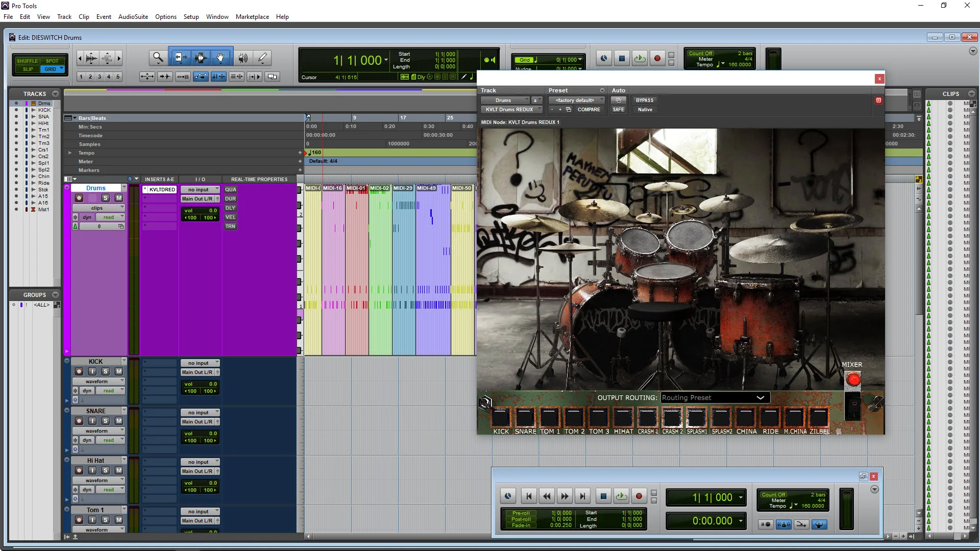The image size is (980, 551).
Task: Click the SAFE automation button
Action: click(x=618, y=110)
